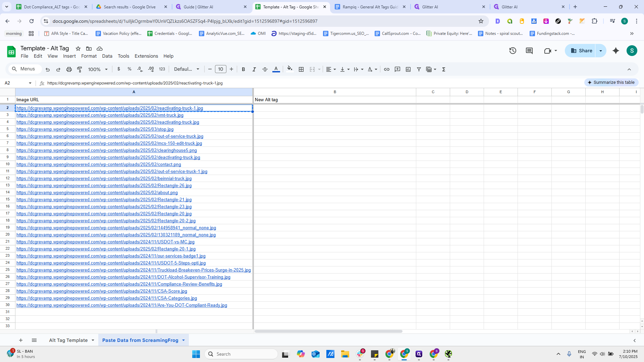Click the insert link icon
The height and width of the screenshot is (362, 644).
pyautogui.click(x=387, y=69)
